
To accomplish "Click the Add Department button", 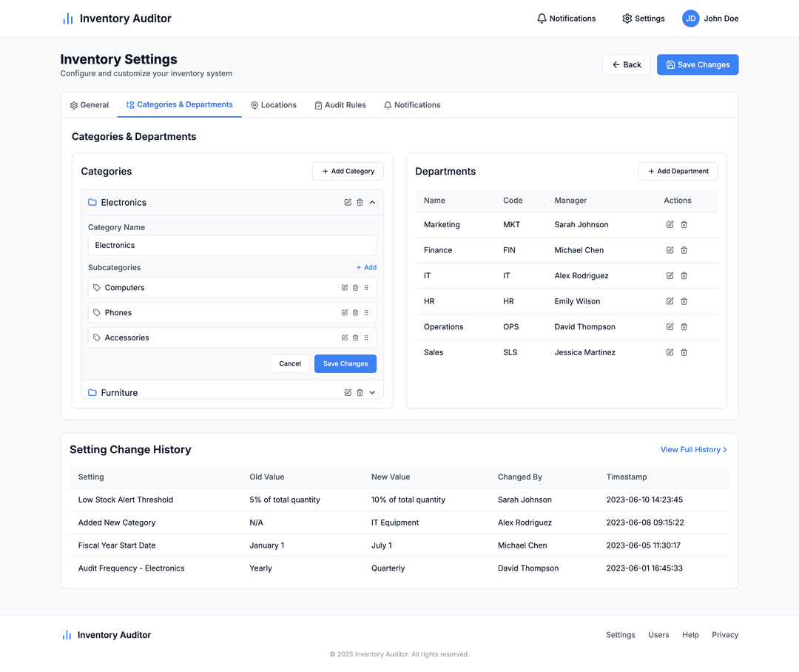I will [x=678, y=171].
